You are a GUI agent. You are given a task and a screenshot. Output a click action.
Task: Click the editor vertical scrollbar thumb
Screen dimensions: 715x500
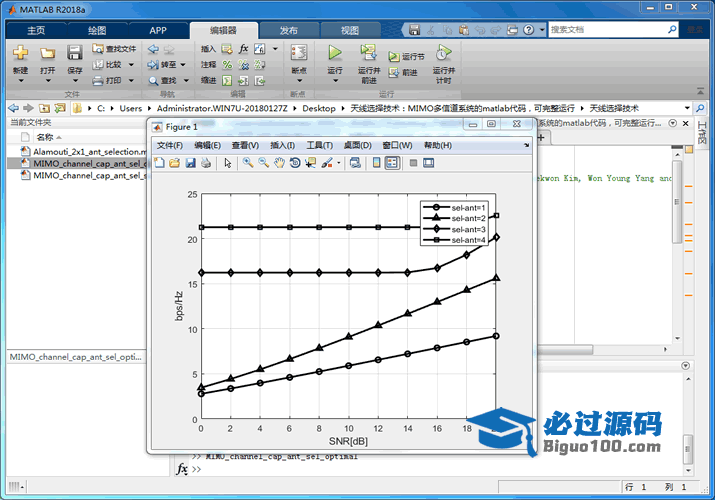point(677,201)
